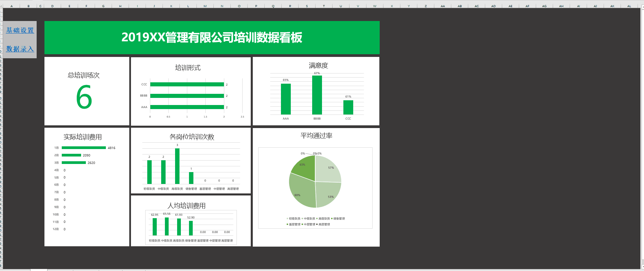Image resolution: width=644 pixels, height=271 pixels.
Task: Select 高层管理 legend entry in pie chart
Action: [x=323, y=224]
